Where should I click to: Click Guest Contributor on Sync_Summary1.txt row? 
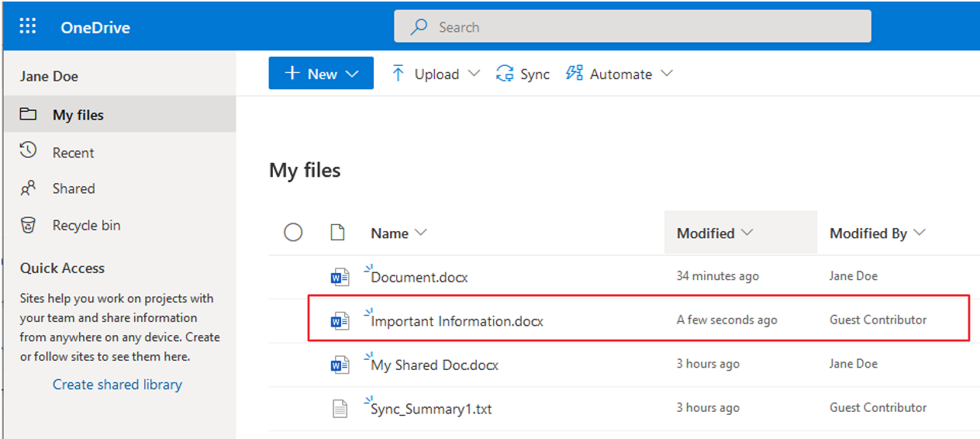[878, 407]
